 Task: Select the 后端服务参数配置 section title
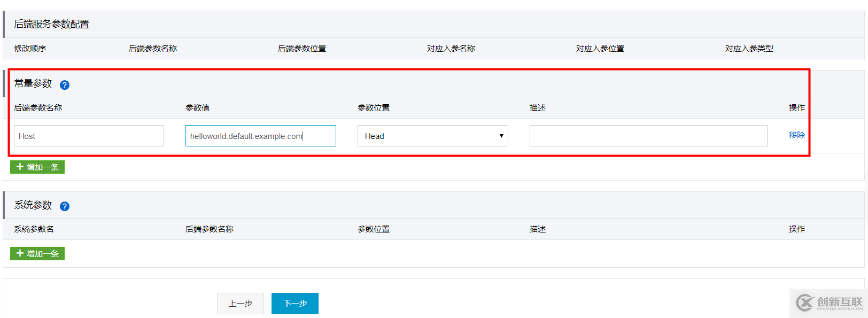pyautogui.click(x=51, y=24)
